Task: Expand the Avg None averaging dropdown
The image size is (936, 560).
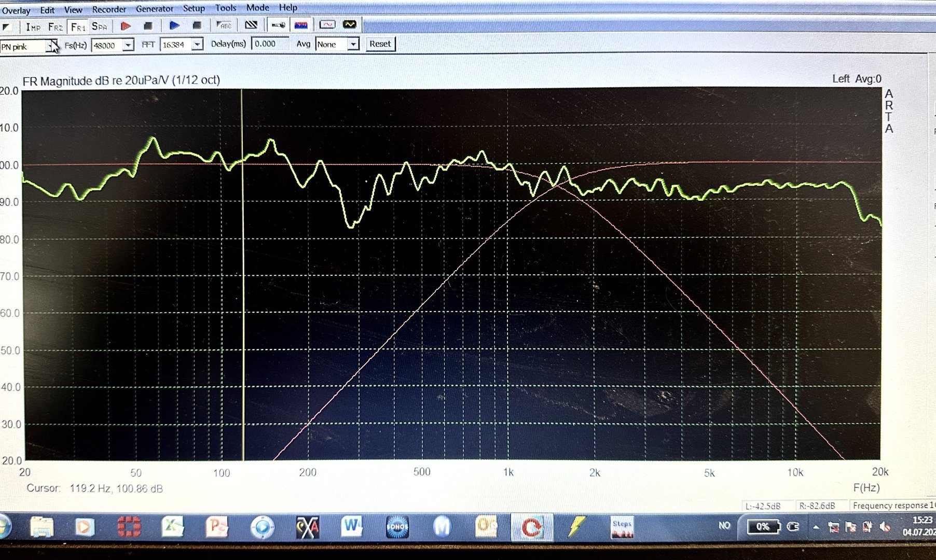Action: 353,45
